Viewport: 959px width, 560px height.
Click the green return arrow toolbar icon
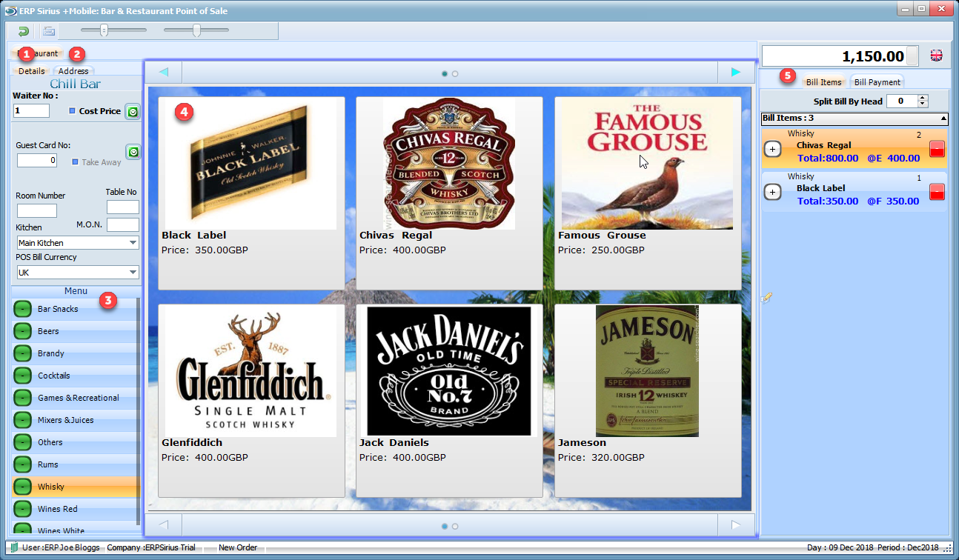coord(24,31)
